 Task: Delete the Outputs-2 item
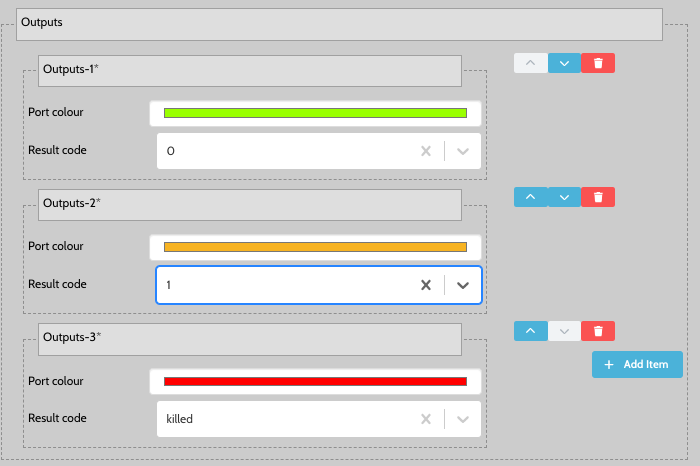[x=598, y=197]
